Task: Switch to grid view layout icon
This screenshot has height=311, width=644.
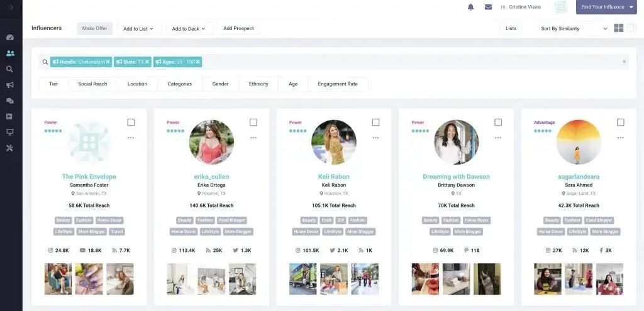Action: 619,28
